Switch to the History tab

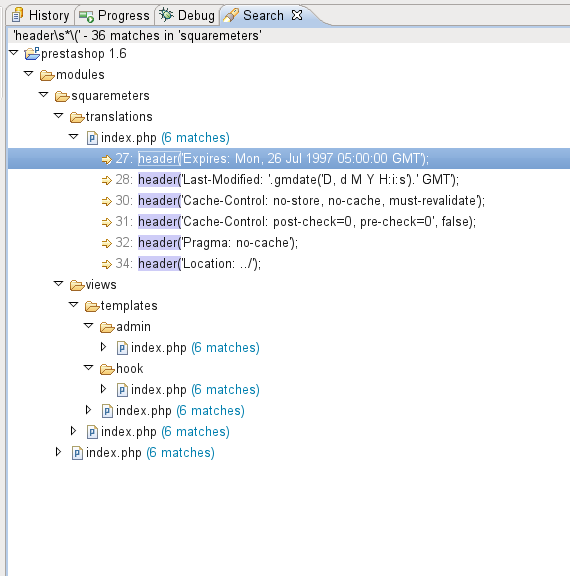(x=40, y=15)
